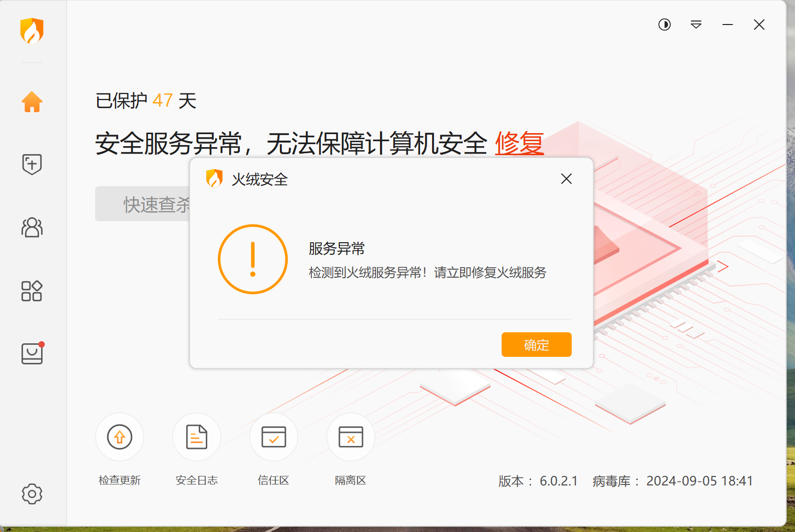Click the virus database date 2024-09-05 18:41

(x=700, y=481)
